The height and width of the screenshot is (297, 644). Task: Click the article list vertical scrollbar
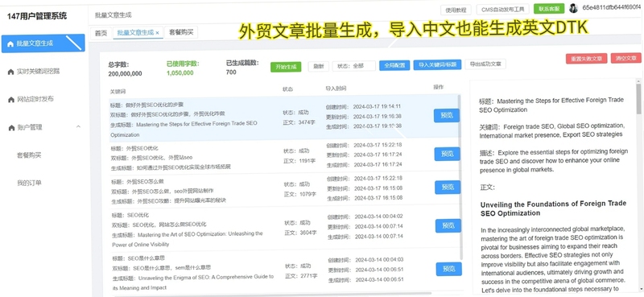tap(460, 176)
